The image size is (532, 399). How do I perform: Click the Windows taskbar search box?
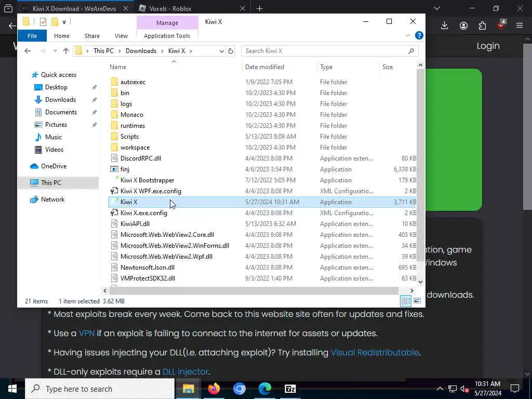tap(99, 389)
